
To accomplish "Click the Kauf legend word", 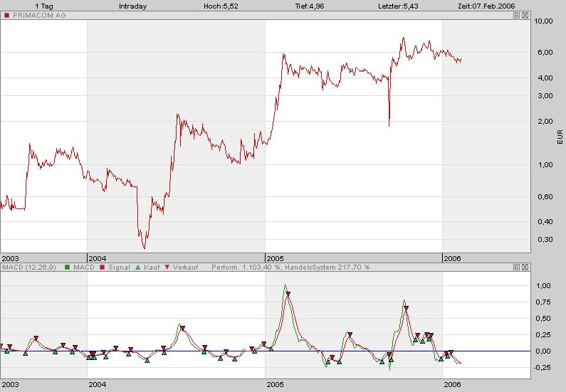I will click(152, 267).
